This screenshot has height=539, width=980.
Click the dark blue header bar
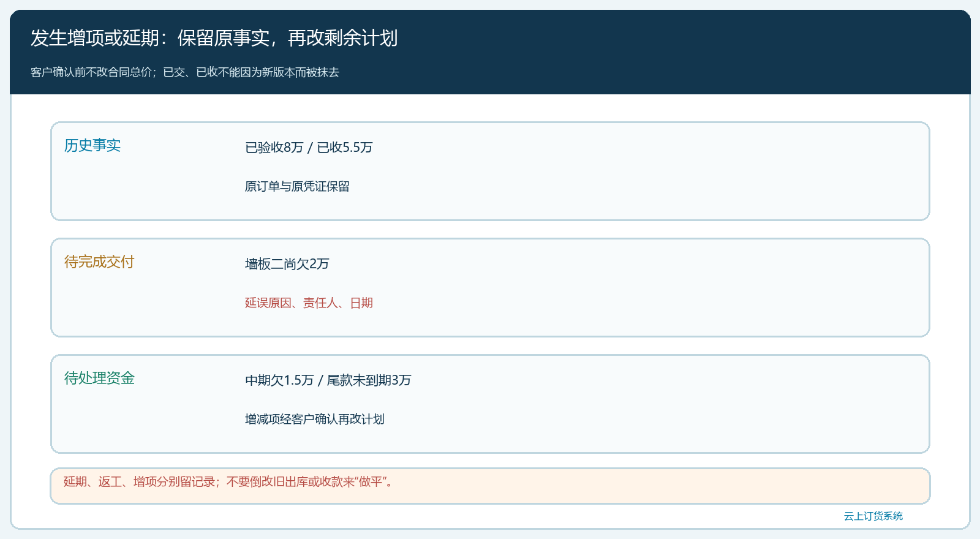tap(490, 52)
